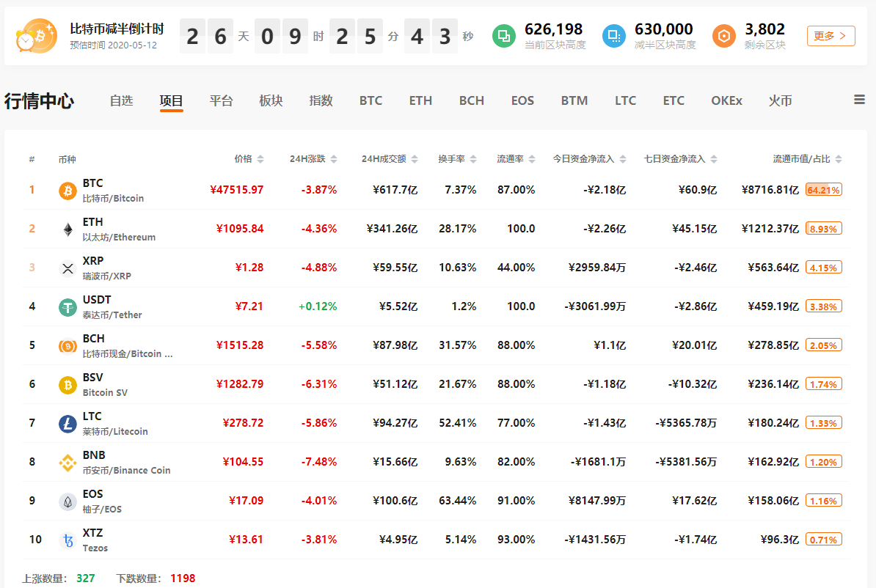
Task: Open the 平台 tab
Action: [x=222, y=100]
